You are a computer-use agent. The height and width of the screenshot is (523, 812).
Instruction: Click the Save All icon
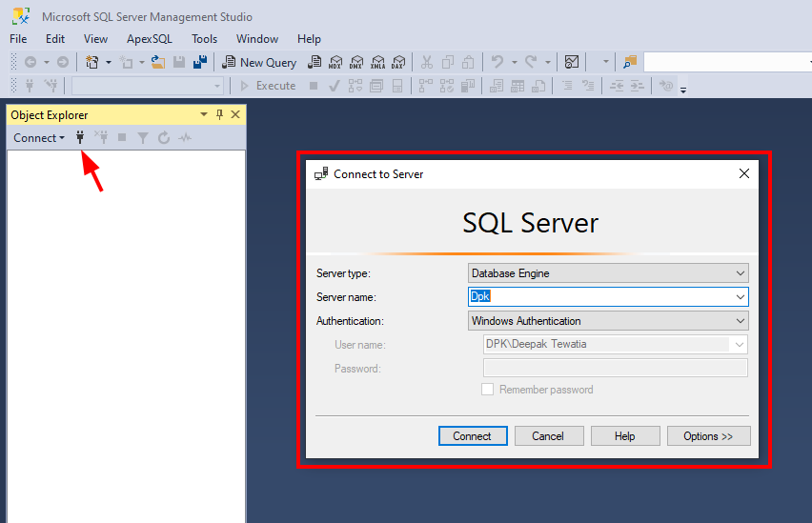(200, 62)
